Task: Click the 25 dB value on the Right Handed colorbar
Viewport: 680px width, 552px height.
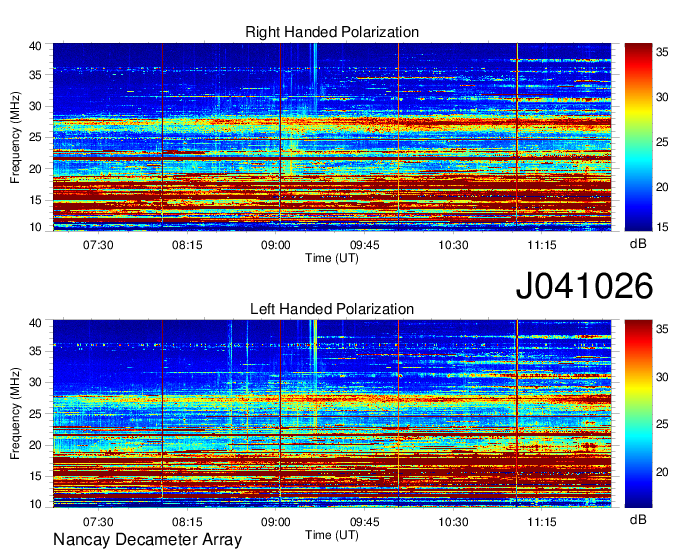Action: pyautogui.click(x=662, y=142)
